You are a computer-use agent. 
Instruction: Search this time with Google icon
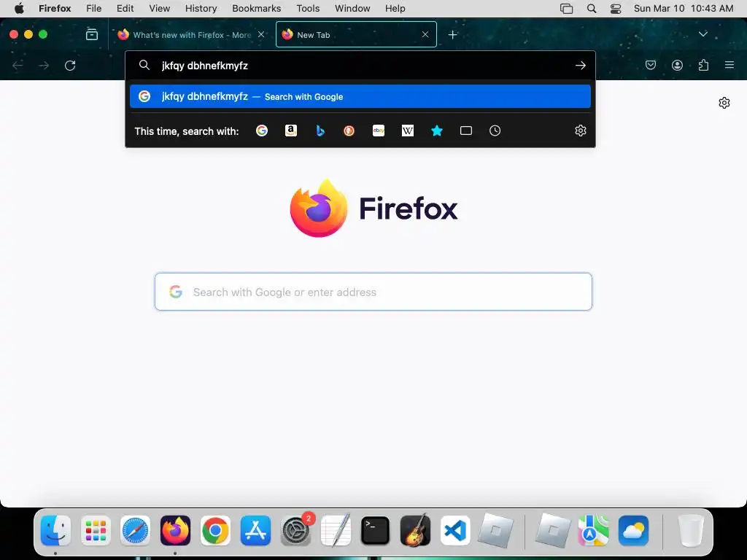coord(262,131)
